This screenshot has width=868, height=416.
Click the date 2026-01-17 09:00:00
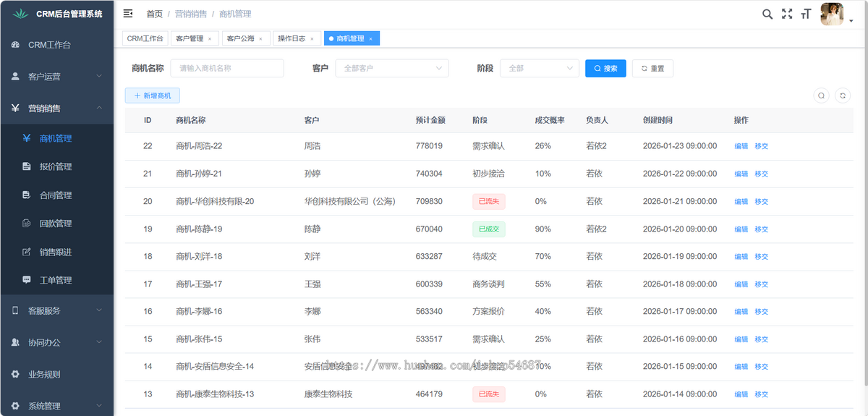pos(680,312)
